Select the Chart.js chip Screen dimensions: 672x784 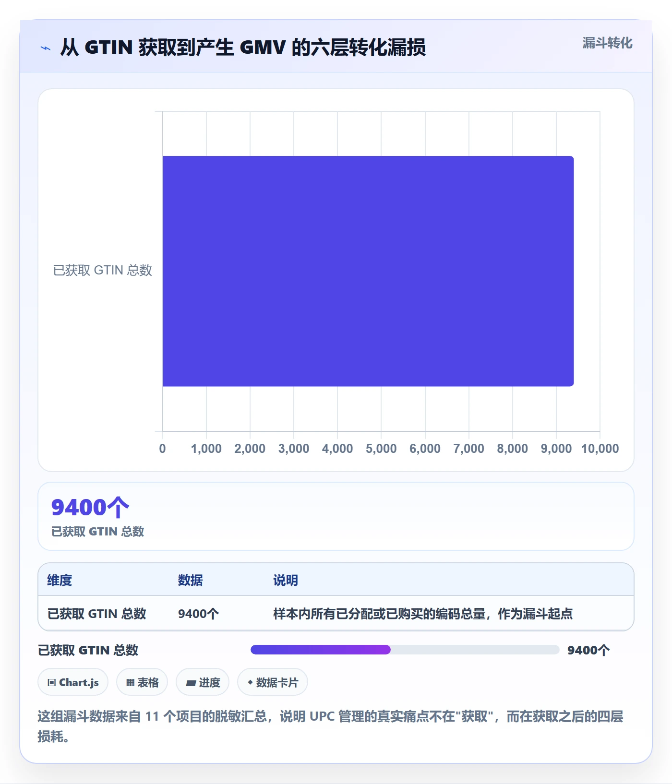tap(73, 682)
